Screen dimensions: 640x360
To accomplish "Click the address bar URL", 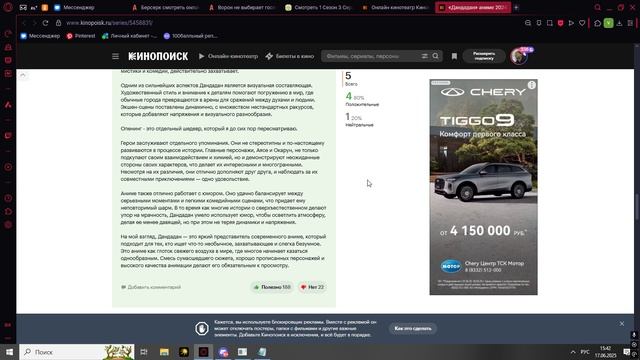I will click(109, 23).
